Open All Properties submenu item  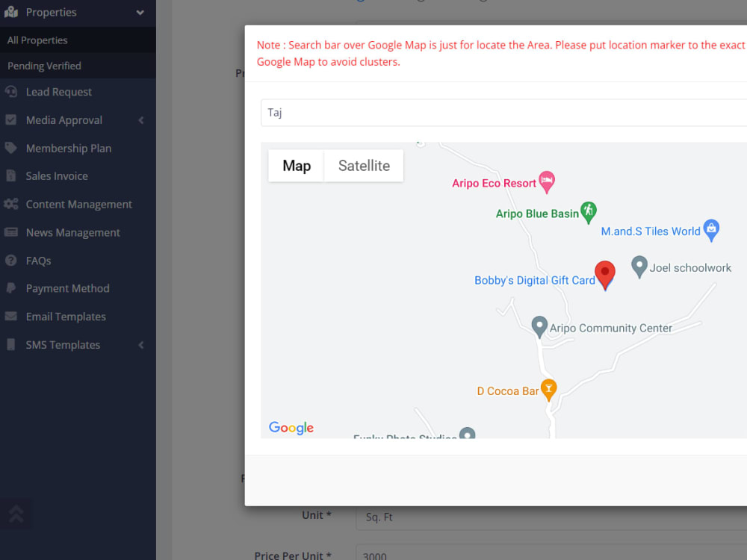click(x=37, y=40)
